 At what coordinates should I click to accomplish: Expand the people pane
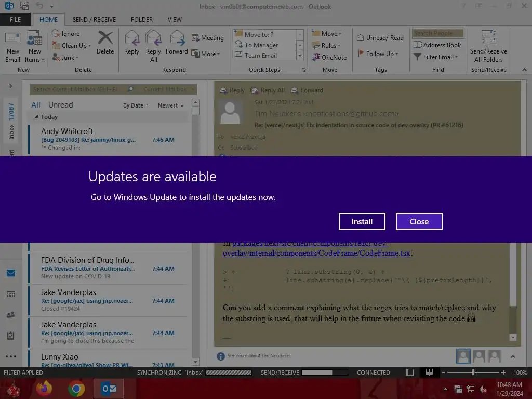pos(513,356)
